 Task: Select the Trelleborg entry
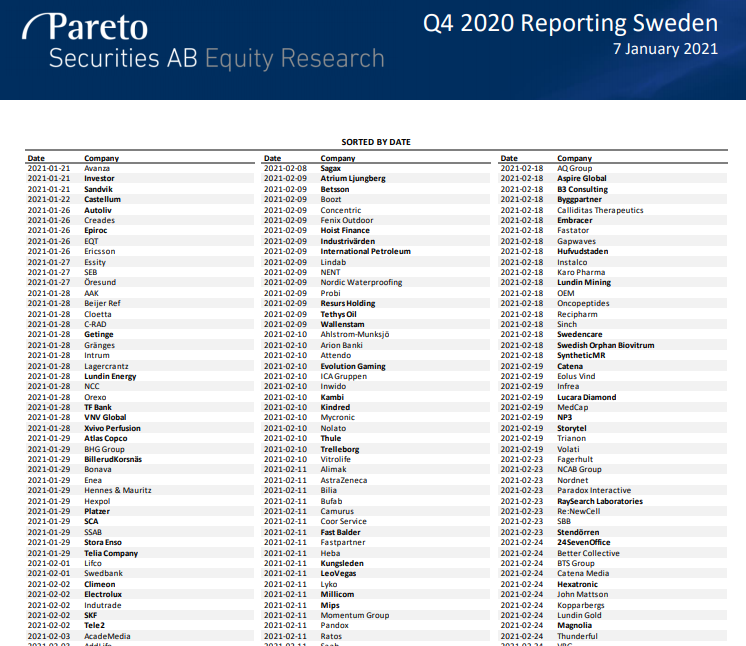point(340,449)
